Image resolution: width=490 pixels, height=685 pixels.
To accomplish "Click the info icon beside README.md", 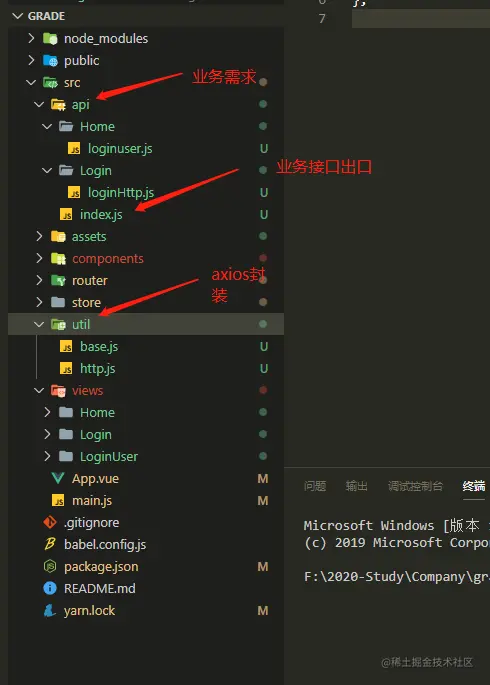I will [x=50, y=588].
